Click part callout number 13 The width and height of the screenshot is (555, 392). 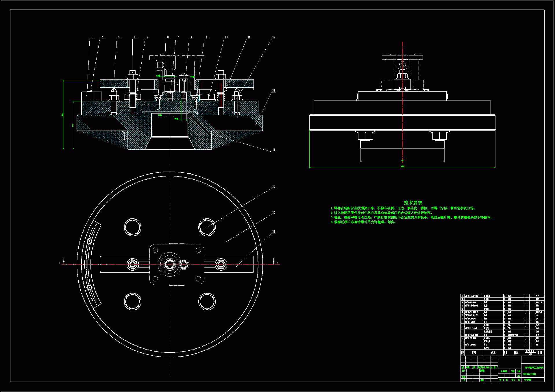(273, 90)
